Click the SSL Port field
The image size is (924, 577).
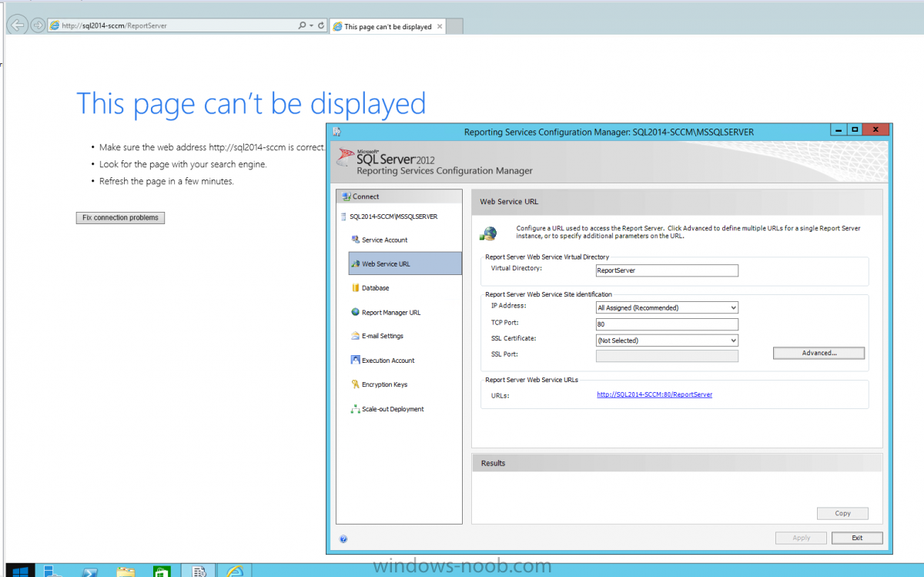(667, 356)
